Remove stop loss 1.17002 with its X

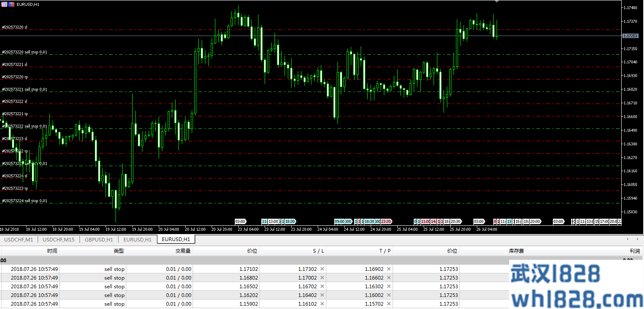point(322,278)
